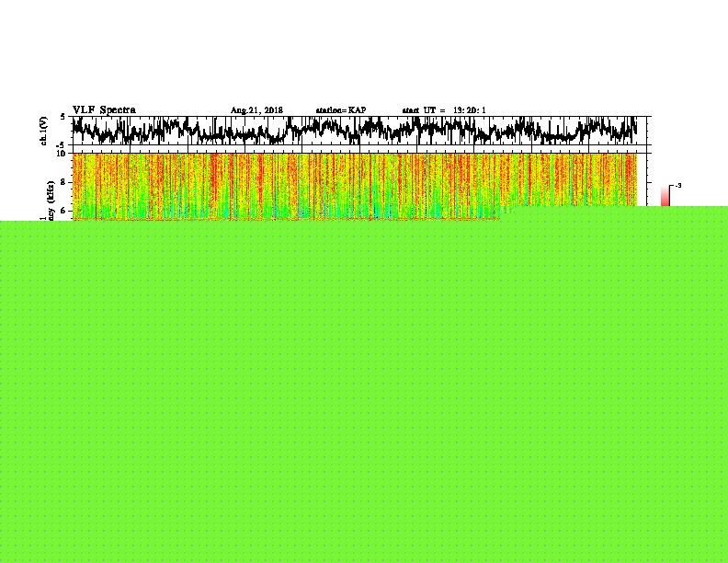
Task: Click the "station=KAP" label
Action: 341,110
